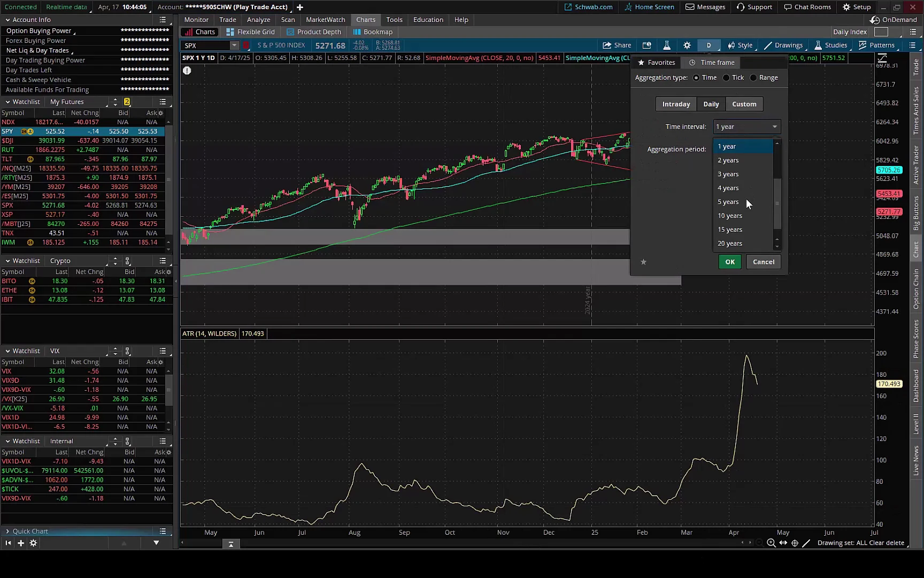This screenshot has width=924, height=578.
Task: Click the product depth curve icon beside the price axis
Action: point(882,58)
